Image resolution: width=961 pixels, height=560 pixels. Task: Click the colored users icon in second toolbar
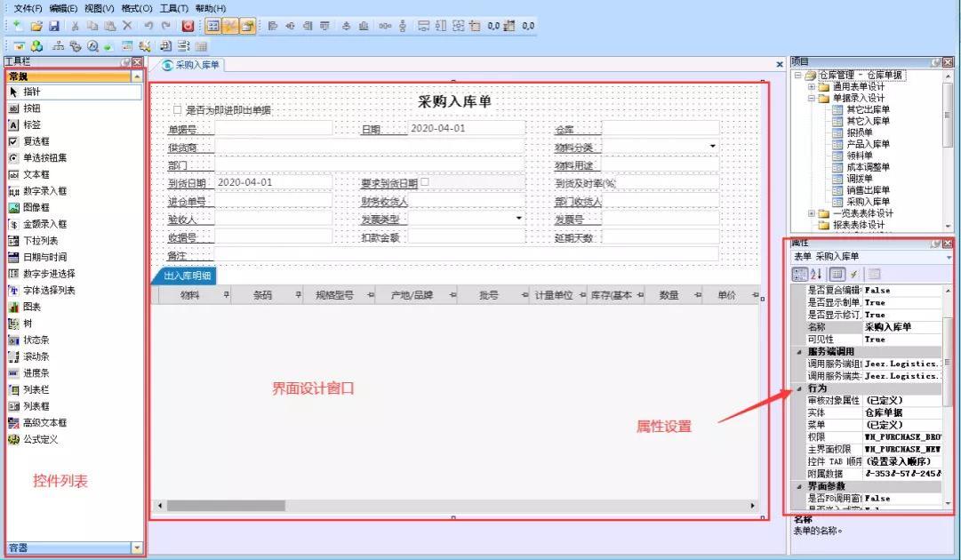tap(36, 46)
